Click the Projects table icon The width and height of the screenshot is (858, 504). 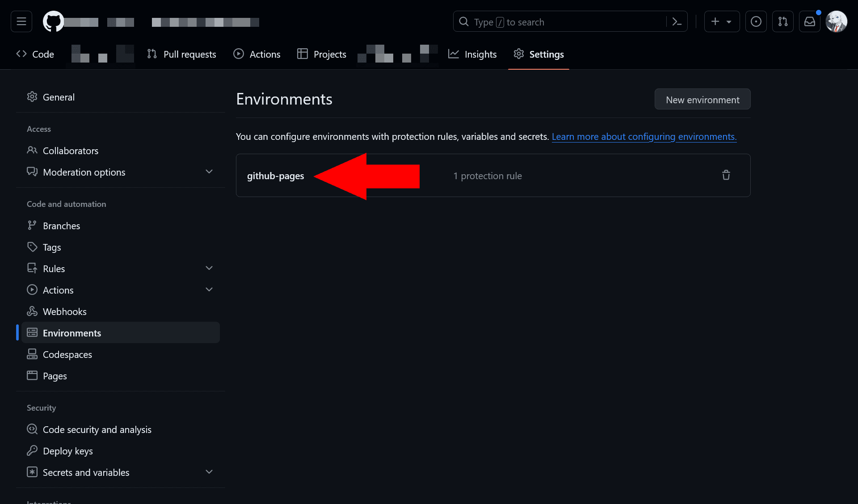click(303, 54)
